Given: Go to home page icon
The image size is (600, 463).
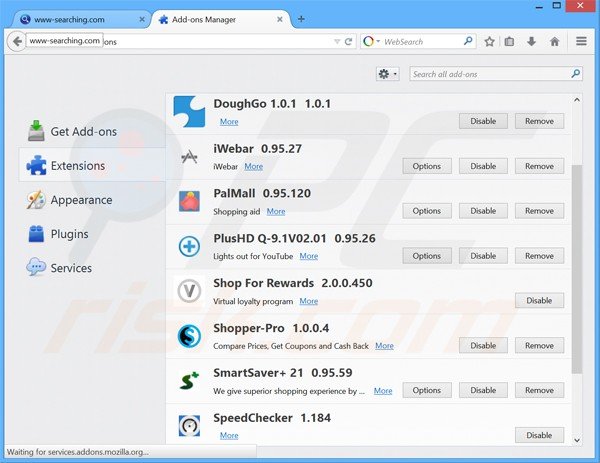Looking at the screenshot, I should (554, 41).
